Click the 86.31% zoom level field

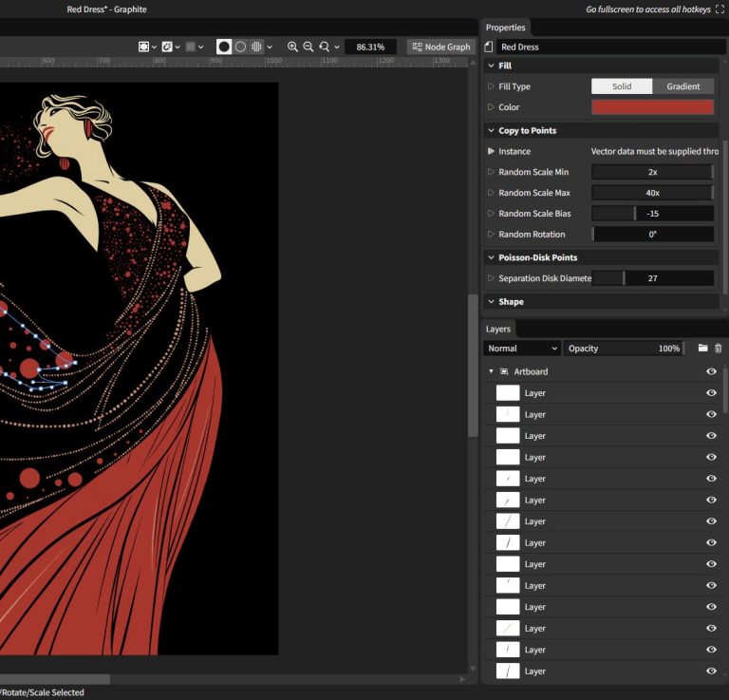point(370,47)
